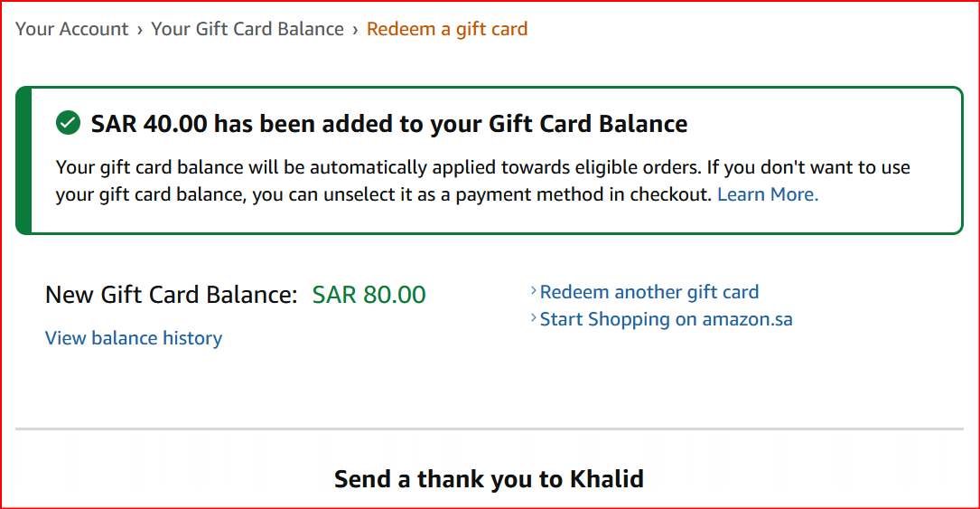Redeem another gift card
The height and width of the screenshot is (509, 980).
649,292
